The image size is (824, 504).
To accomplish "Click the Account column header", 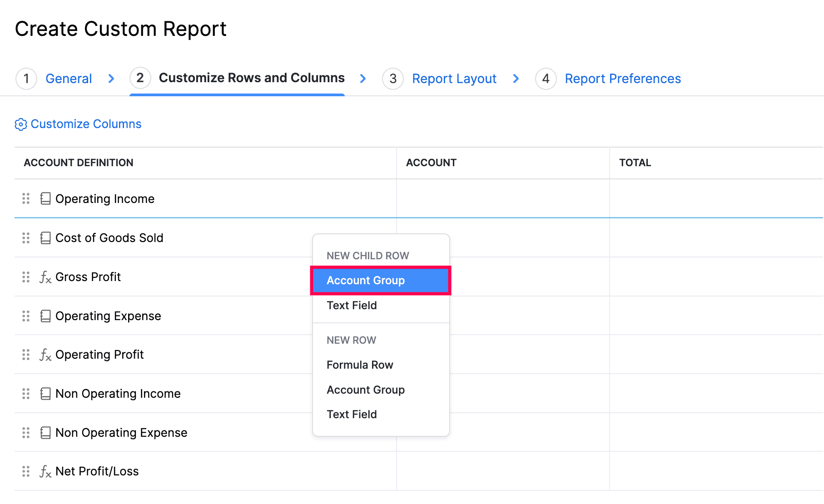I will click(431, 163).
